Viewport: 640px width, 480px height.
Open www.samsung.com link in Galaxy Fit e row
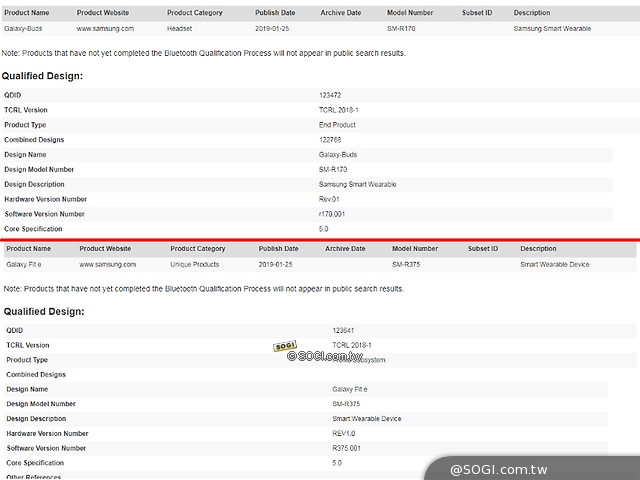point(107,264)
